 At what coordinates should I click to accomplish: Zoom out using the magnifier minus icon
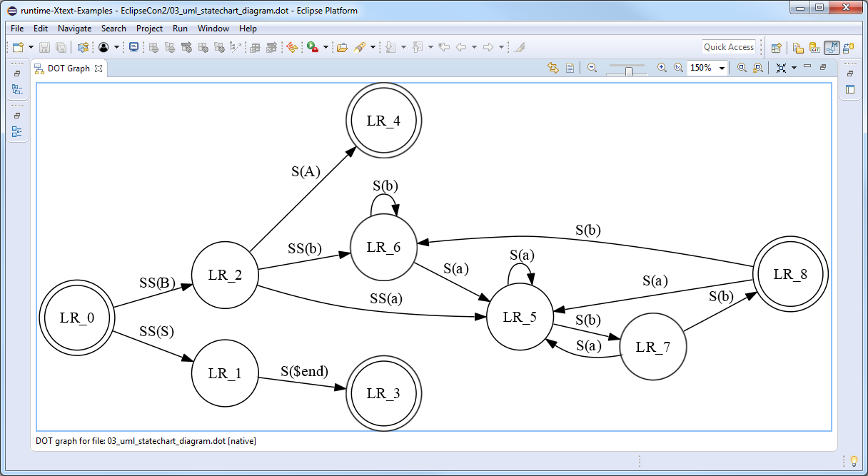click(x=592, y=67)
